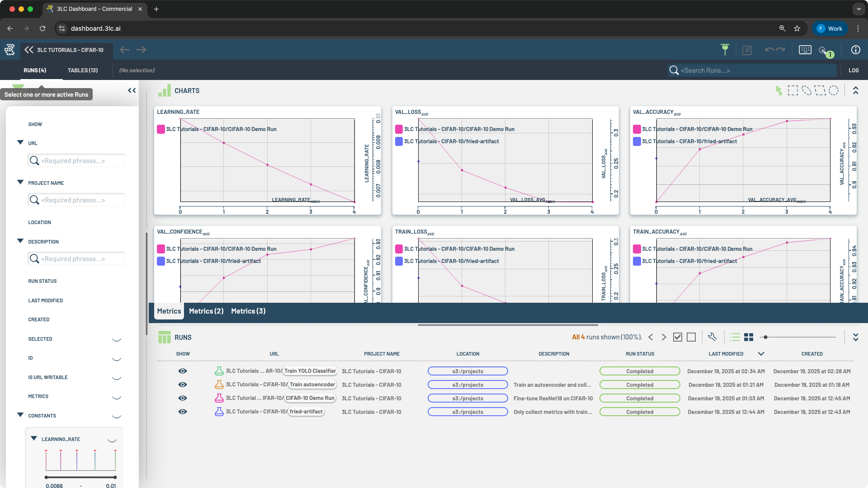Screen dimensions: 868x488
Task: Adjust the Runs row size slider
Action: (765, 337)
